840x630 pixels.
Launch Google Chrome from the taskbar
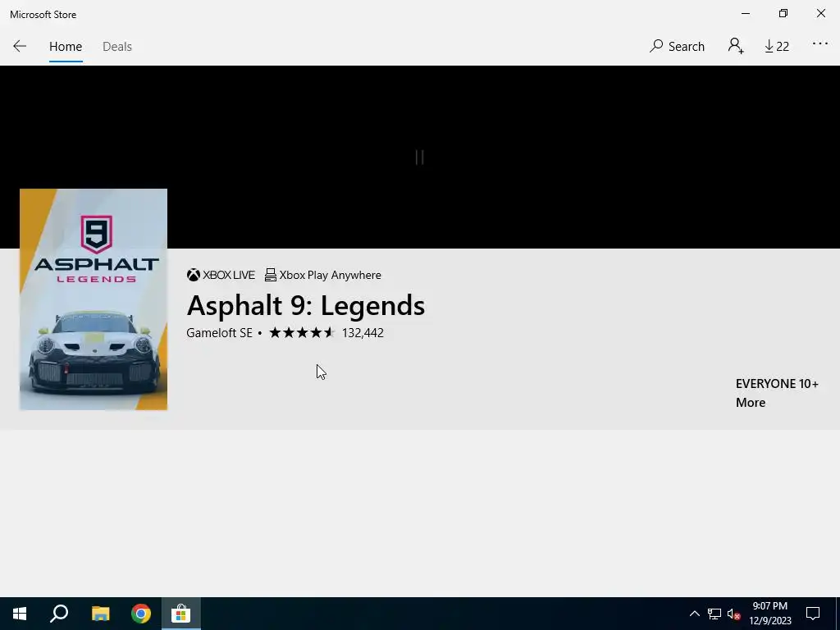[141, 614]
